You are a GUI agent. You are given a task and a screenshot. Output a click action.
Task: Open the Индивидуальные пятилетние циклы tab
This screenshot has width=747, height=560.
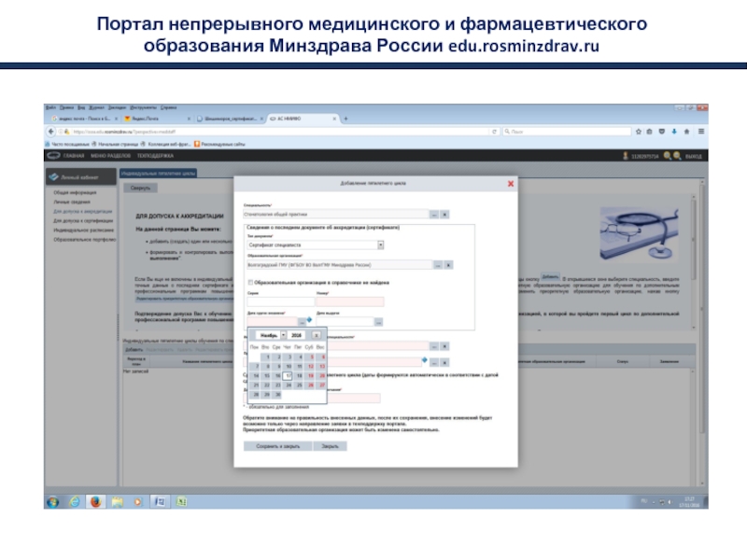pyautogui.click(x=158, y=174)
